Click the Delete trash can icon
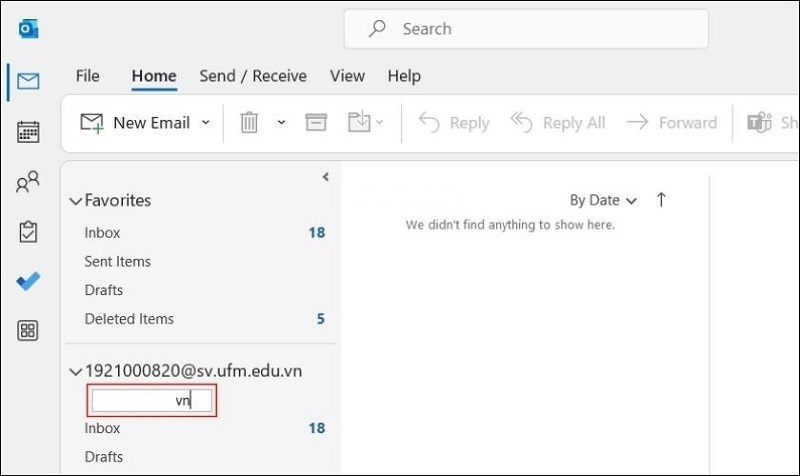 click(x=249, y=122)
